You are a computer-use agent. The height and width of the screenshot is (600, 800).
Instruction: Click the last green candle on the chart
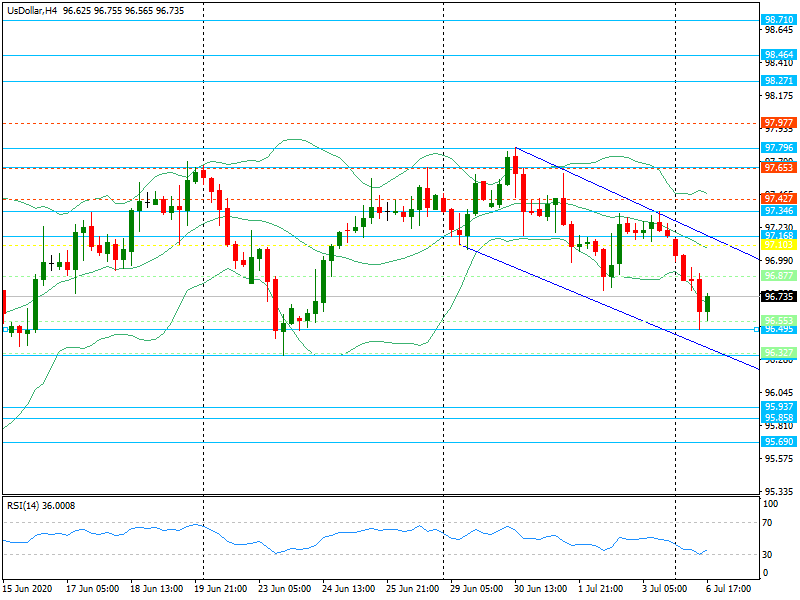707,303
